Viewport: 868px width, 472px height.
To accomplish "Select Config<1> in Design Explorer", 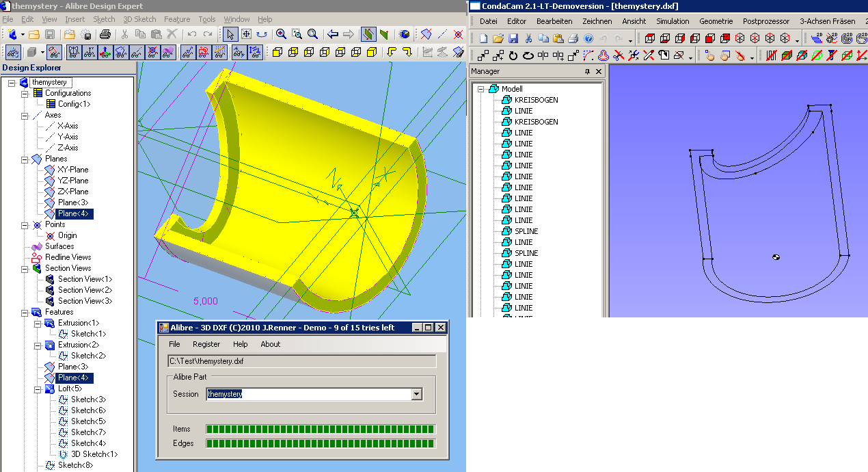I will pyautogui.click(x=74, y=104).
